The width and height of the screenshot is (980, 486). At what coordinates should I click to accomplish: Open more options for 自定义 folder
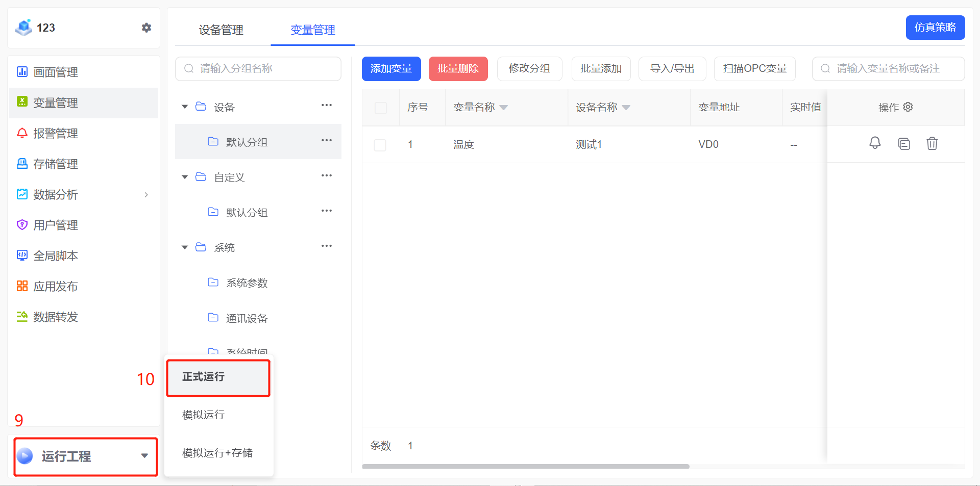click(x=327, y=176)
